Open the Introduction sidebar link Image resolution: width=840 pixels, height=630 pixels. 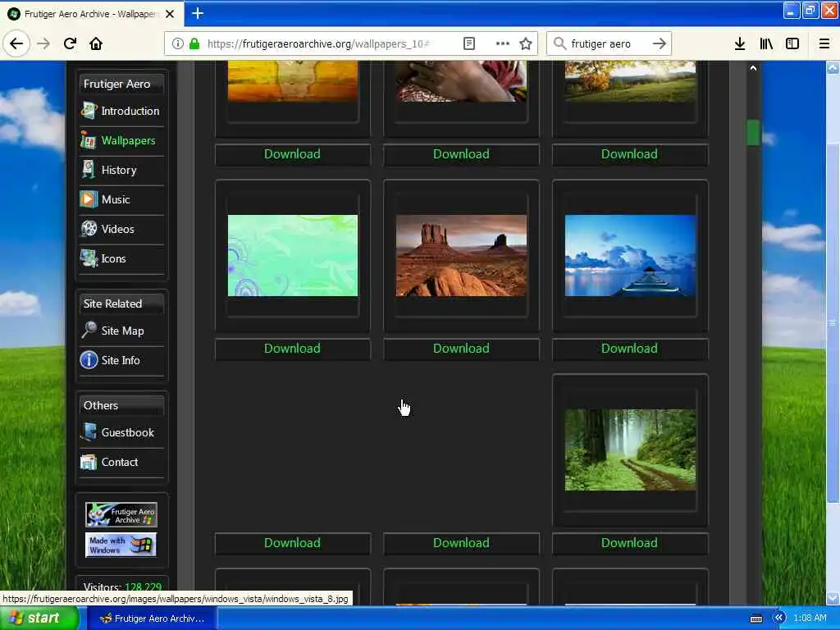(x=130, y=111)
